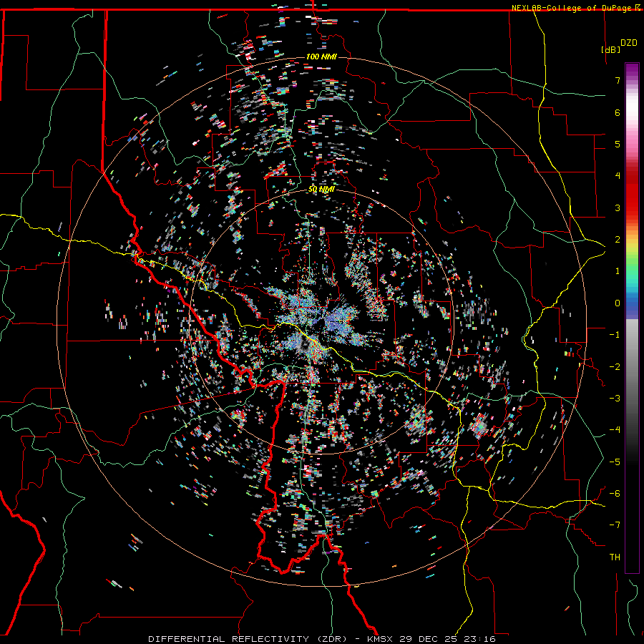Click the -1 value on color scale
The height and width of the screenshot is (644, 644).
[x=615, y=335]
